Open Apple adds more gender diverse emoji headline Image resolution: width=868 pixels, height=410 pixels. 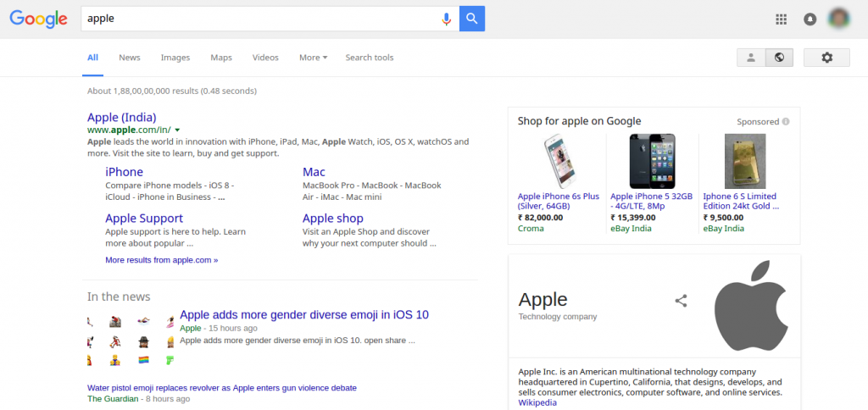(304, 315)
